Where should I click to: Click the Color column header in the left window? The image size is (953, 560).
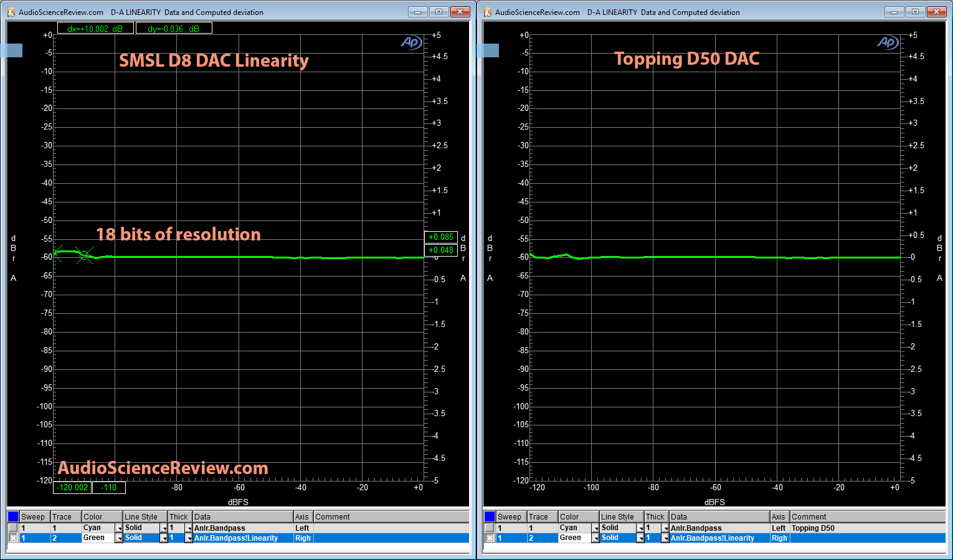pos(102,516)
